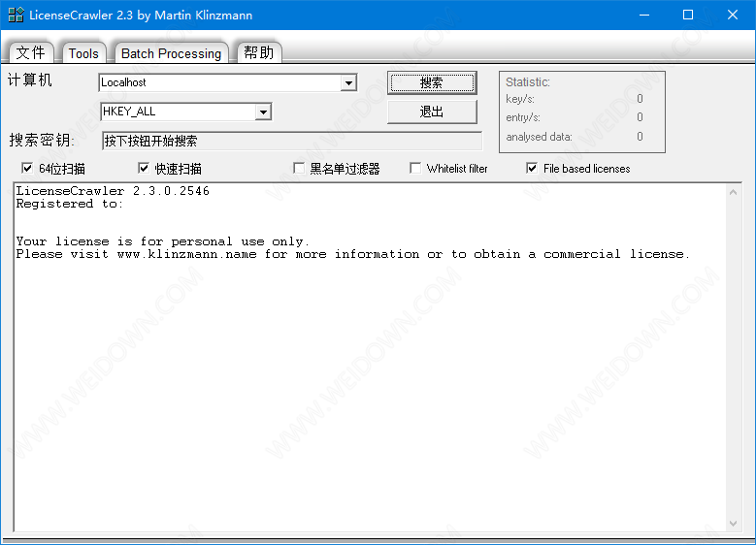
Task: Click the 搜索密钥: label
Action: (x=42, y=141)
